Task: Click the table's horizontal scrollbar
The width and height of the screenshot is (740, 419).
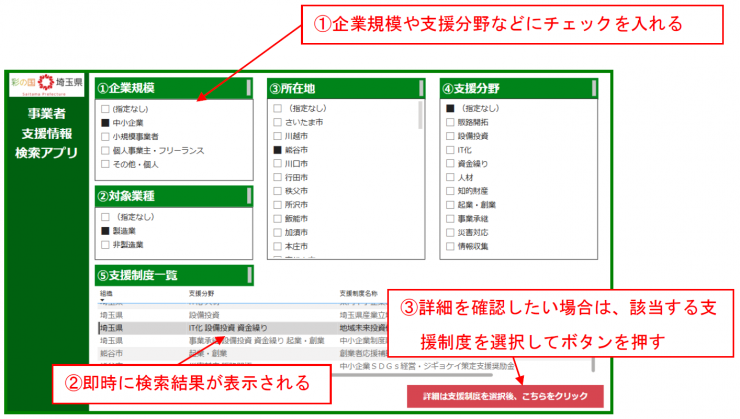Action: pyautogui.click(x=412, y=375)
